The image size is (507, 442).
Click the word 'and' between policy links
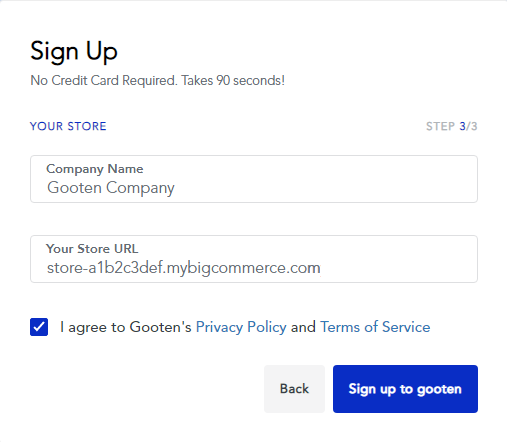pyautogui.click(x=303, y=327)
